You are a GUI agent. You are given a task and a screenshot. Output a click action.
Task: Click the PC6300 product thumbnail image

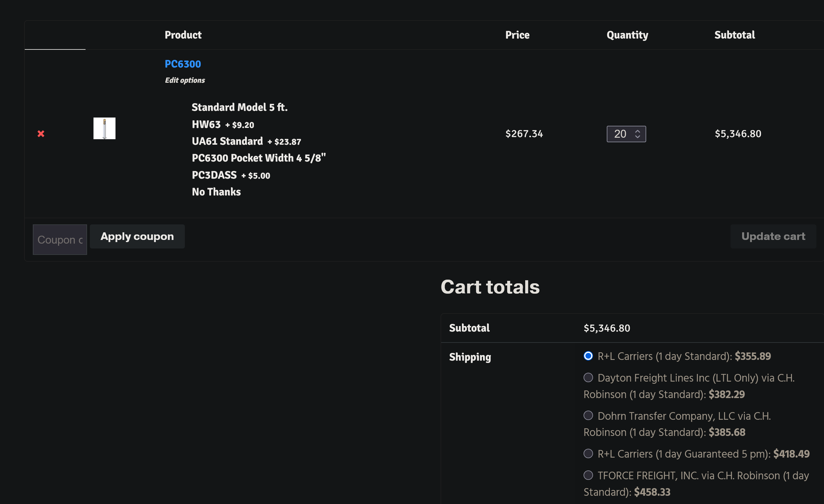(104, 128)
